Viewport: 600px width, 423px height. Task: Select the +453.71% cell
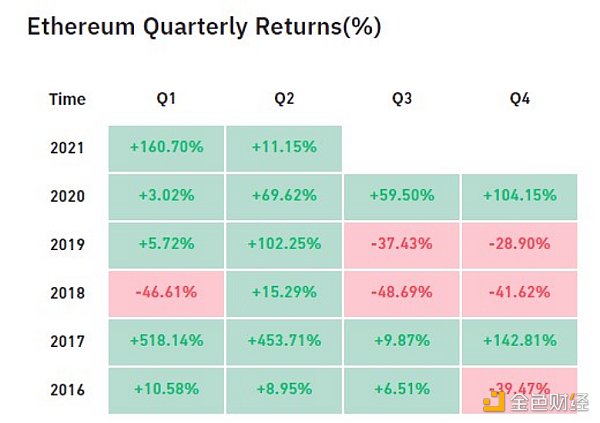pyautogui.click(x=284, y=342)
